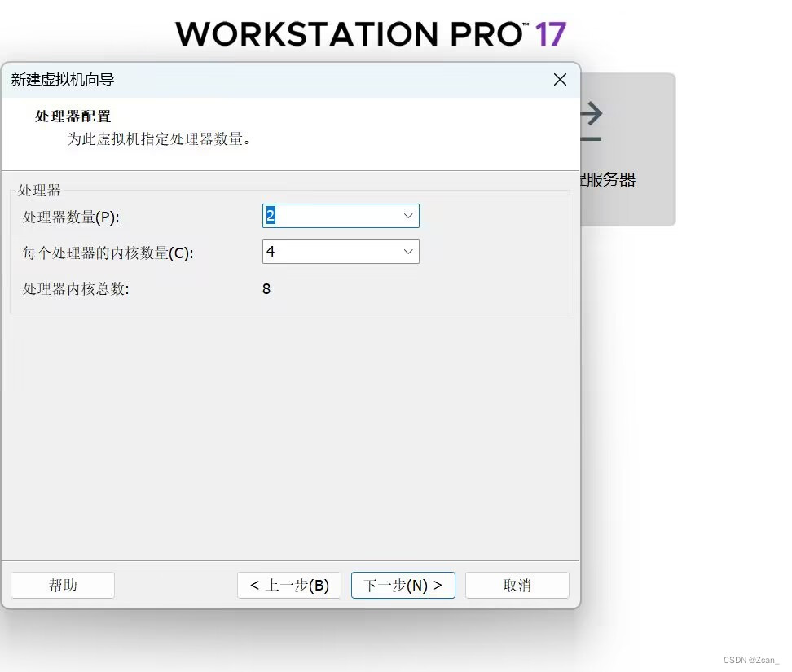Expand the 每个处理器的内核数量 dropdown arrow
Viewport: 792px width, 672px height.
coord(408,252)
